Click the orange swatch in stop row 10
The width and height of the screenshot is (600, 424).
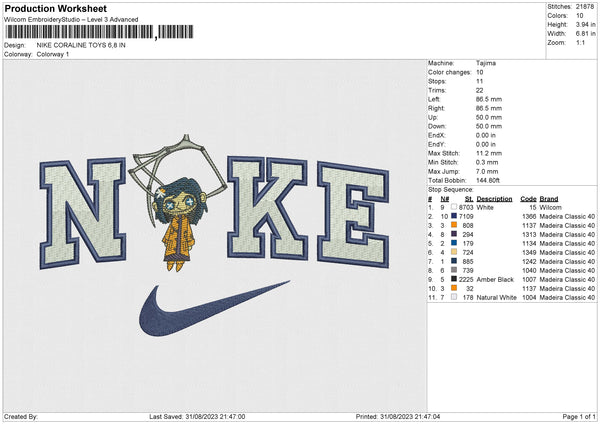tap(454, 288)
